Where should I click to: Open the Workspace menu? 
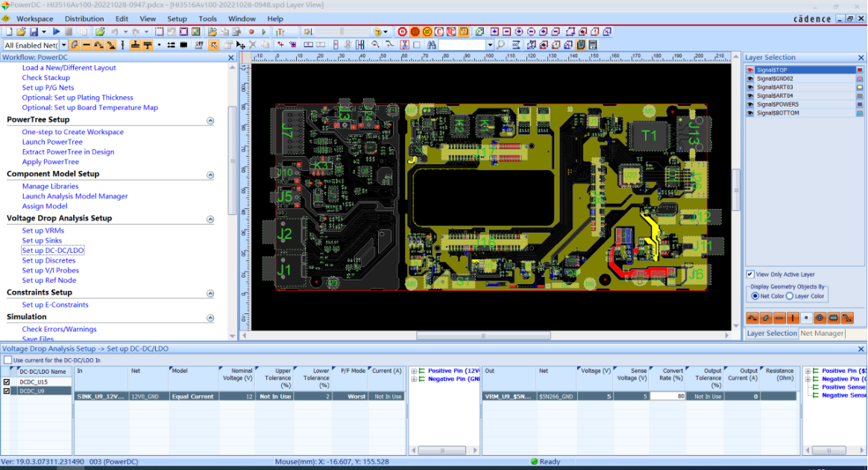click(x=34, y=18)
